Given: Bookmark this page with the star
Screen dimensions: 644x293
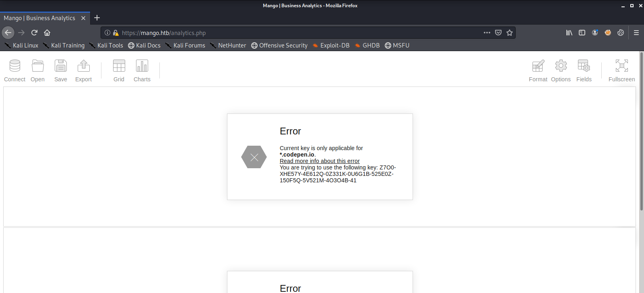Looking at the screenshot, I should [510, 33].
